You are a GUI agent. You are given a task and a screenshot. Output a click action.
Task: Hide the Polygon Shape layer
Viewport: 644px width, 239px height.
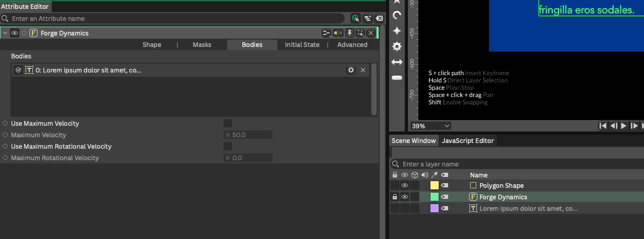(x=404, y=186)
